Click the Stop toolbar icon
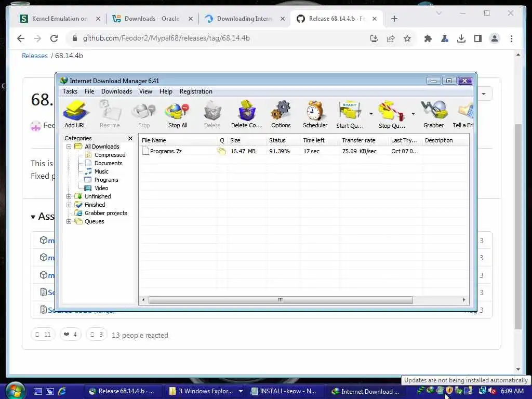Image resolution: width=532 pixels, height=399 pixels. coord(144,114)
